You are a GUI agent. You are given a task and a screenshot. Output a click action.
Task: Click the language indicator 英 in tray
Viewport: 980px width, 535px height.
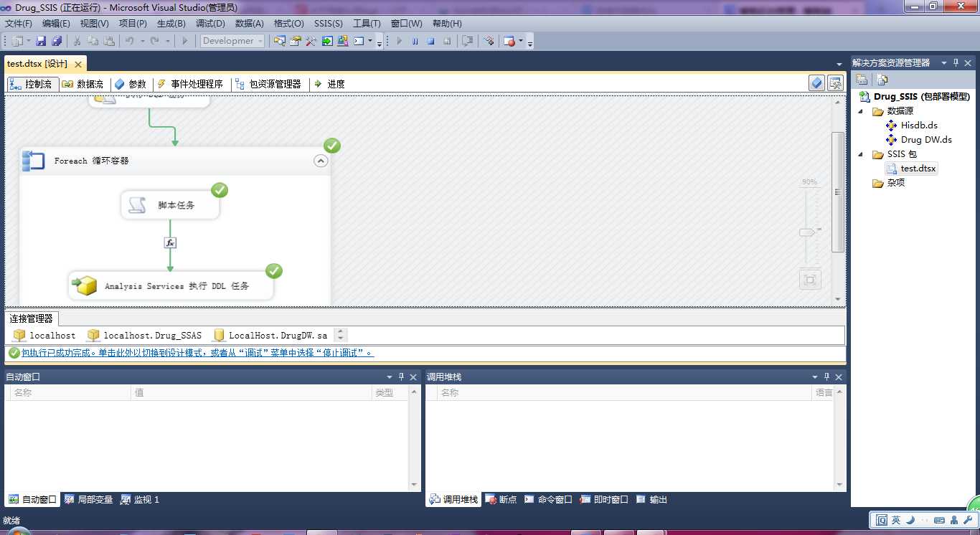(897, 520)
